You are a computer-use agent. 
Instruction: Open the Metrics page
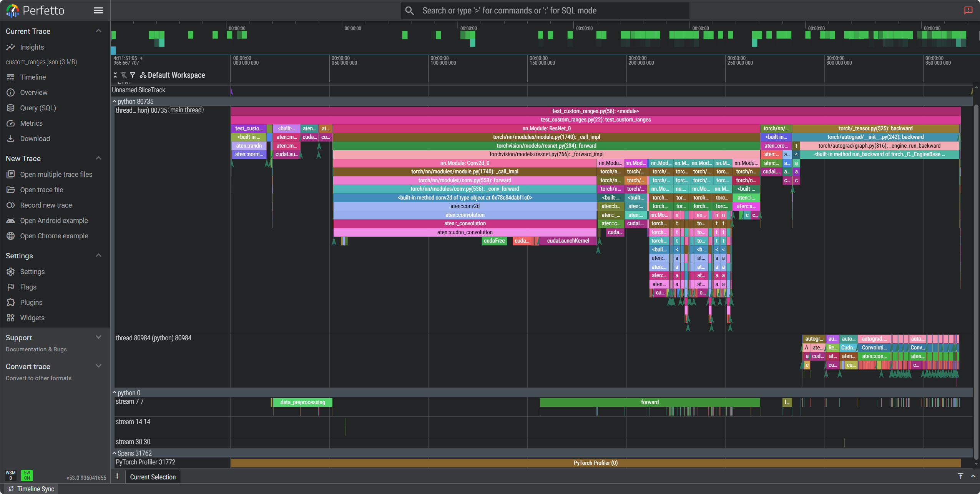pyautogui.click(x=31, y=123)
